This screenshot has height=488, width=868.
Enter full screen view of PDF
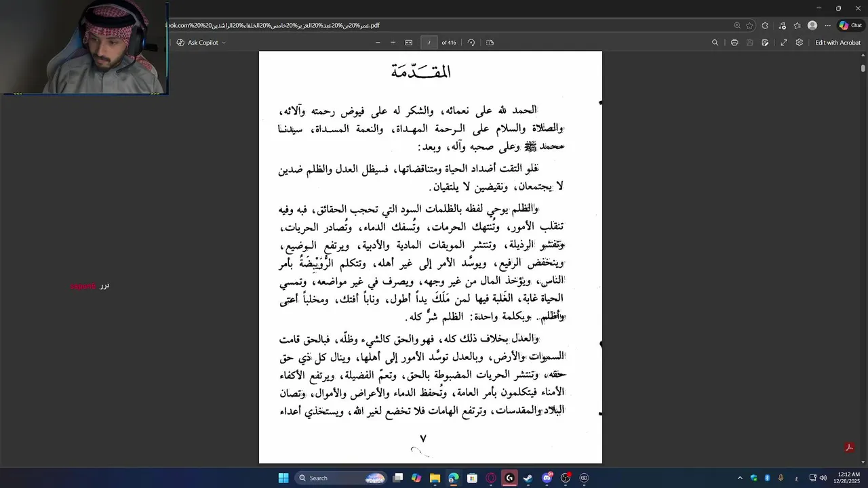pyautogui.click(x=784, y=43)
